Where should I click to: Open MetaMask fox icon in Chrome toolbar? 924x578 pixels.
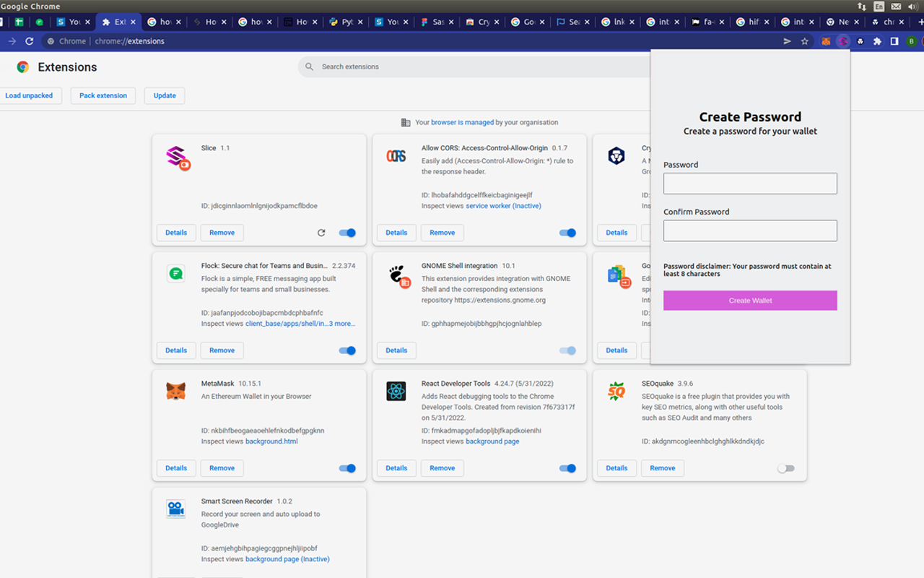[x=826, y=41]
